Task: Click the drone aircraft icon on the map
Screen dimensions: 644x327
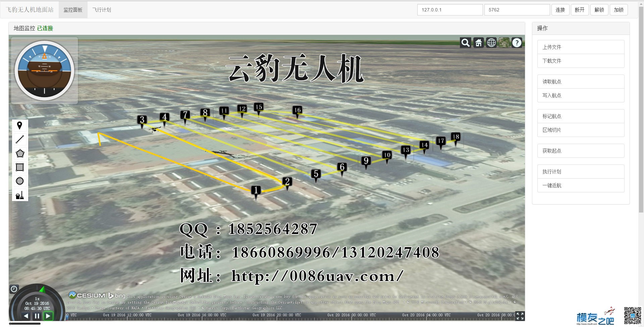Action: tap(154, 129)
